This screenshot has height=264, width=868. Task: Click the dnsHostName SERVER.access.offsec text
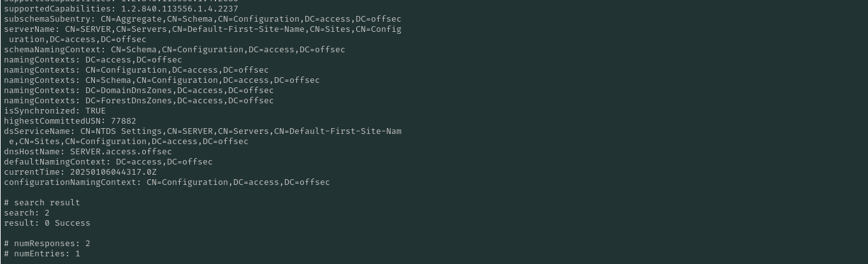coord(120,152)
